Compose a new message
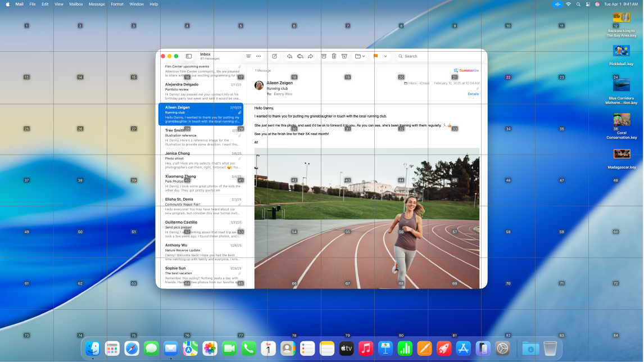644x362 pixels. tap(275, 56)
